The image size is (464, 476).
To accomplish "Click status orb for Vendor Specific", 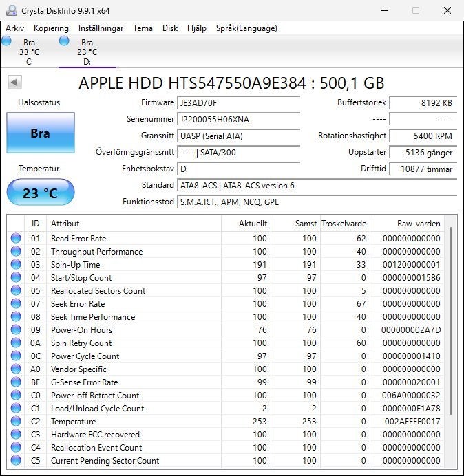I will 16,369.
